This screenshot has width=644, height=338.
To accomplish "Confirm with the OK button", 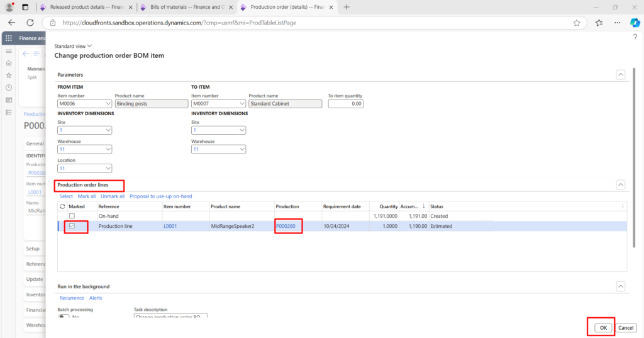I will coord(603,328).
